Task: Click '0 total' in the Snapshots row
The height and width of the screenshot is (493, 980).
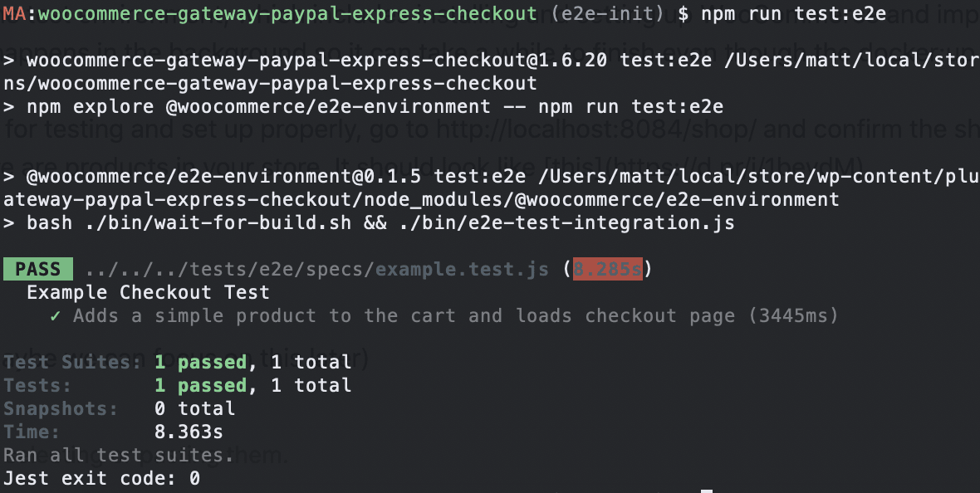Action: (195, 408)
